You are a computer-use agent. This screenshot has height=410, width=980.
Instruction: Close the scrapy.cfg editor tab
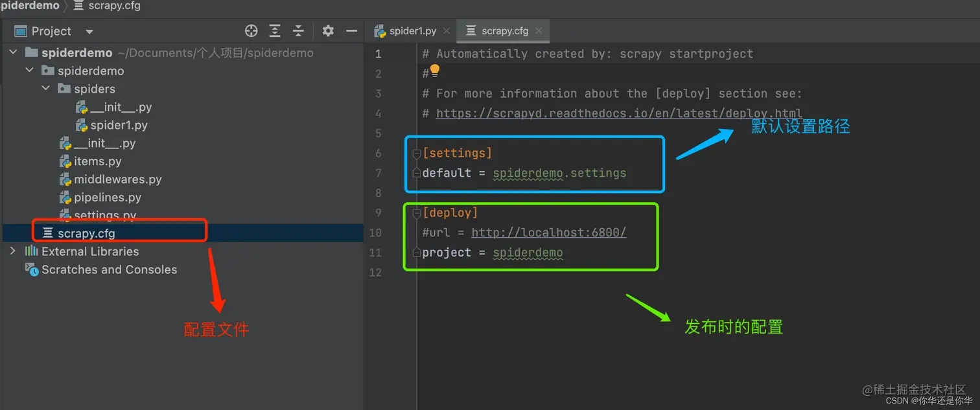click(539, 30)
